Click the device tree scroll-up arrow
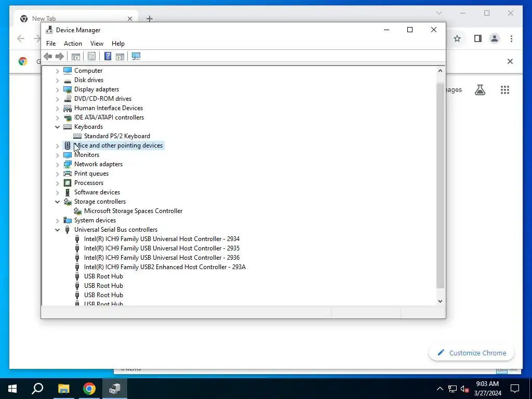 pos(440,71)
